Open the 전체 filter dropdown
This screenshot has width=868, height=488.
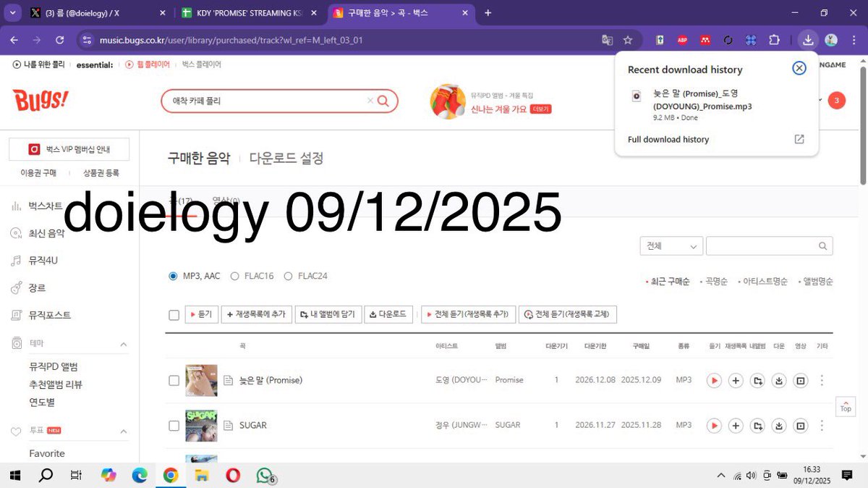pos(671,246)
